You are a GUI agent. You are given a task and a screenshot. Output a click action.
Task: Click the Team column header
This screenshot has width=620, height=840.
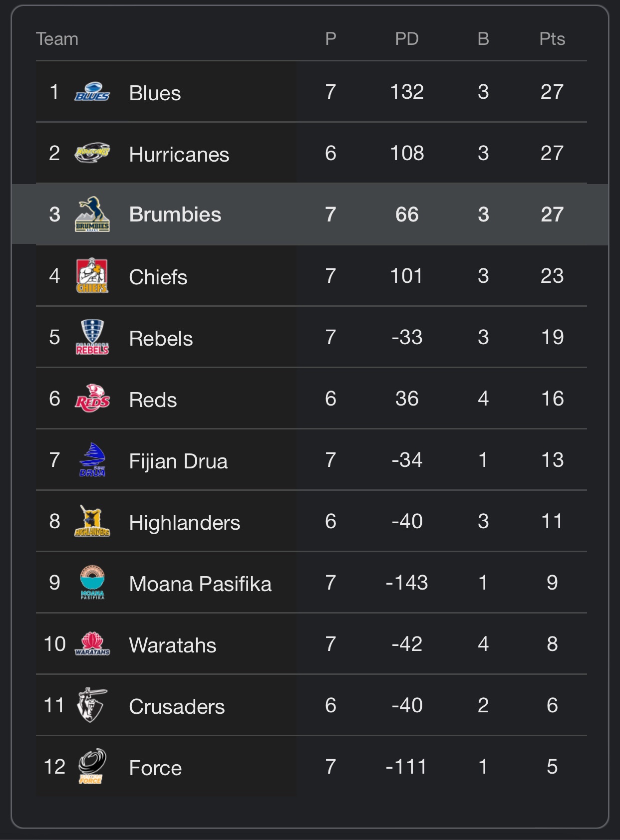point(57,39)
